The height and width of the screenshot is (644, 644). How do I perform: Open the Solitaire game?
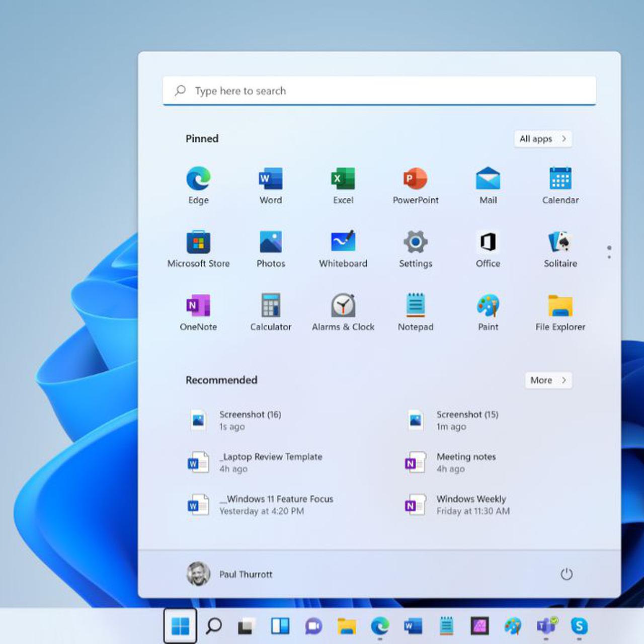point(560,249)
